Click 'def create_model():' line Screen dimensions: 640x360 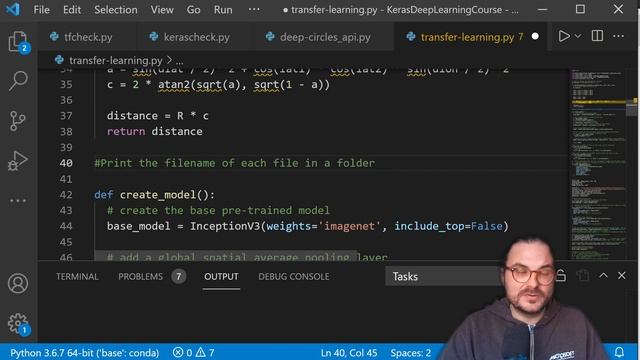154,195
